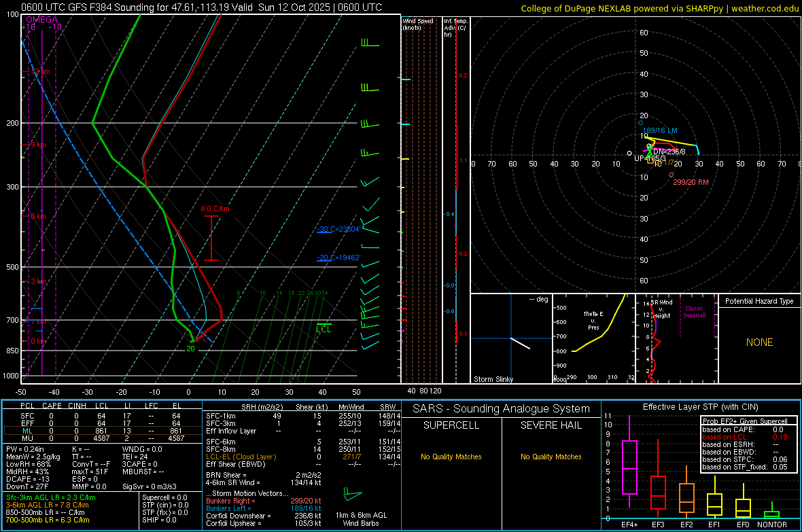Click the green LCL marker label
This screenshot has width=802, height=532.
point(324,330)
